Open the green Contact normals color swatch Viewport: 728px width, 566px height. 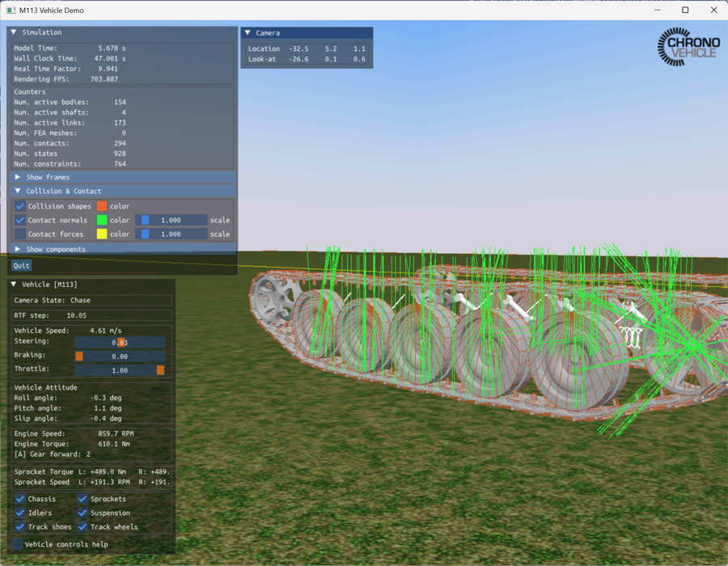tap(102, 220)
